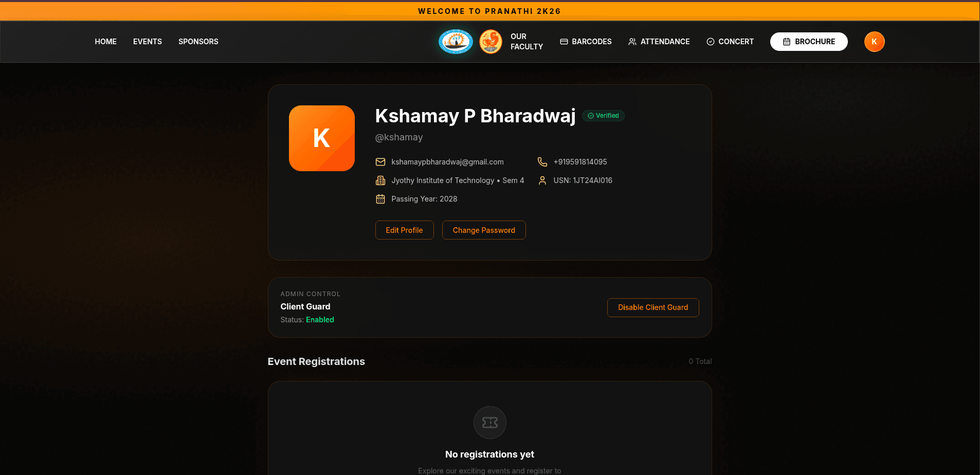Click the blue college logo in navbar
Viewport: 980px width, 475px height.
(x=456, y=42)
